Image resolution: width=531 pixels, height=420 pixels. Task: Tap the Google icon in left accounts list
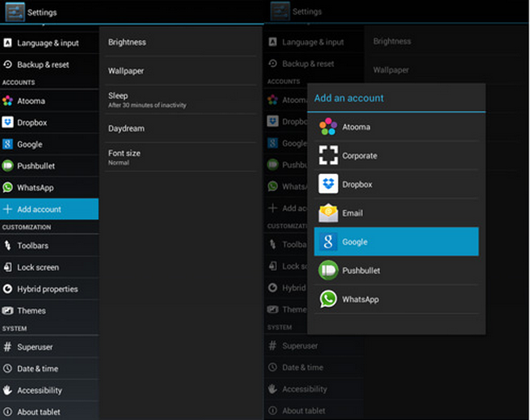[x=7, y=144]
